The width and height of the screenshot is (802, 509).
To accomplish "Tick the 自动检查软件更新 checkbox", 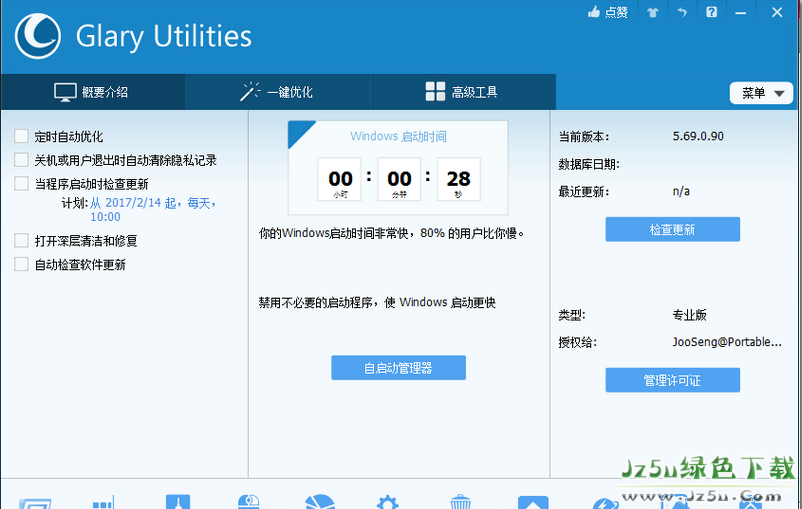I will tap(21, 264).
